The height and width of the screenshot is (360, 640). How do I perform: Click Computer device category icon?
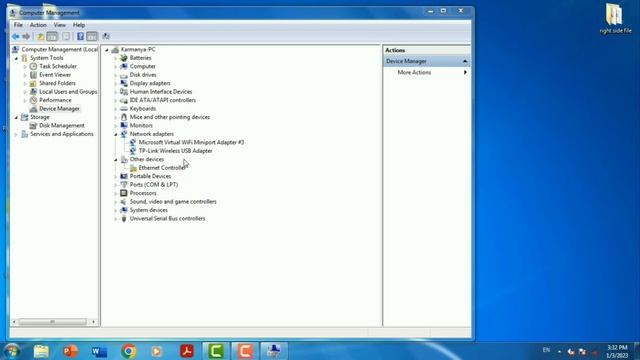124,66
